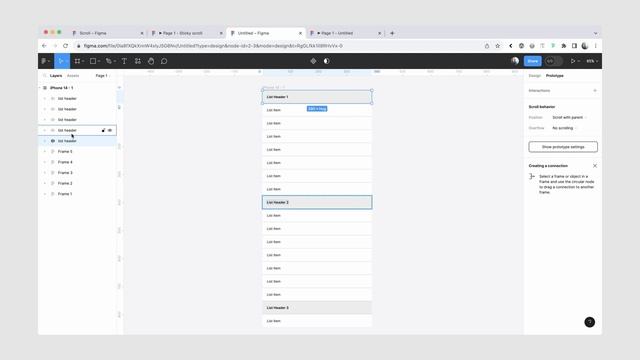Click the browser address bar URL

[x=213, y=46]
